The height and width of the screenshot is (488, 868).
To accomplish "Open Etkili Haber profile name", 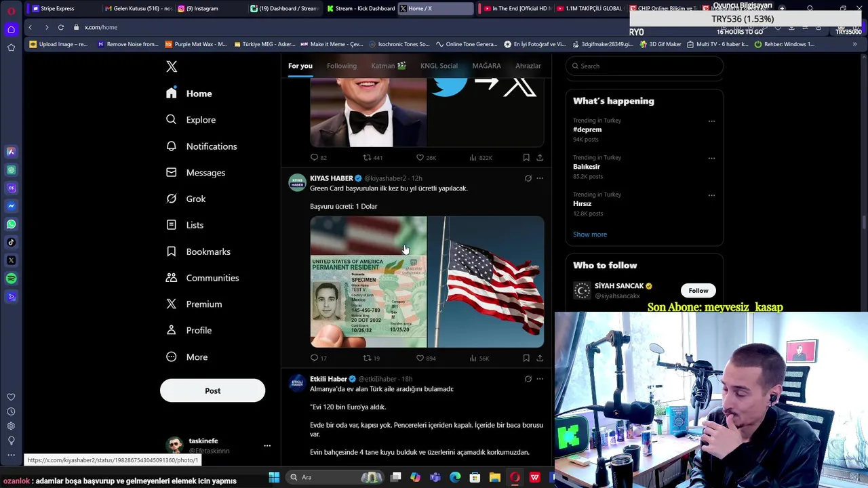I will point(328,379).
